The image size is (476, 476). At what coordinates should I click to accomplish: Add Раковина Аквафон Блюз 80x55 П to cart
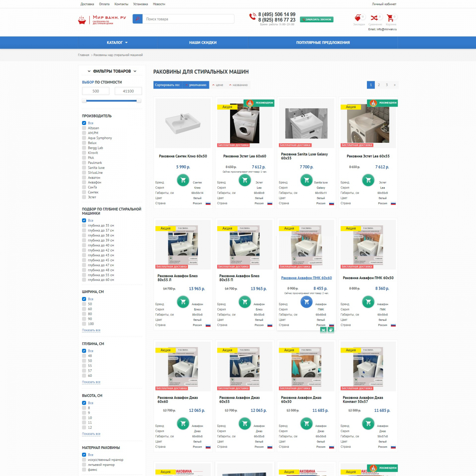(245, 302)
